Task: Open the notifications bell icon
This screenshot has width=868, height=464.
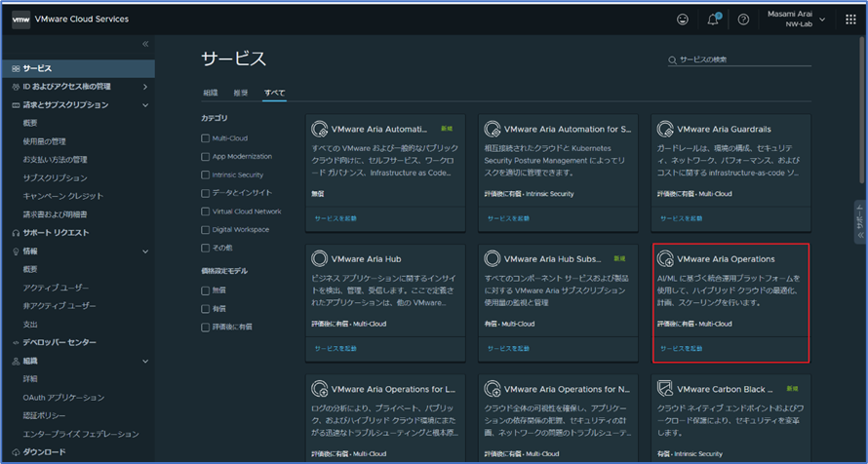Action: pos(714,19)
